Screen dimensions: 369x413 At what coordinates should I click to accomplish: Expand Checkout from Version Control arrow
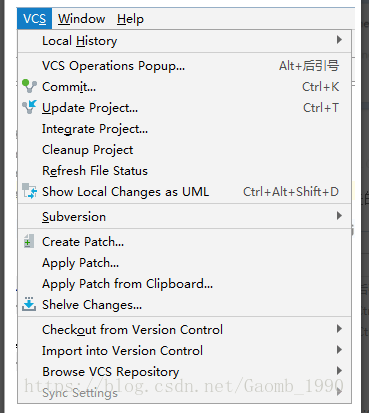click(339, 329)
